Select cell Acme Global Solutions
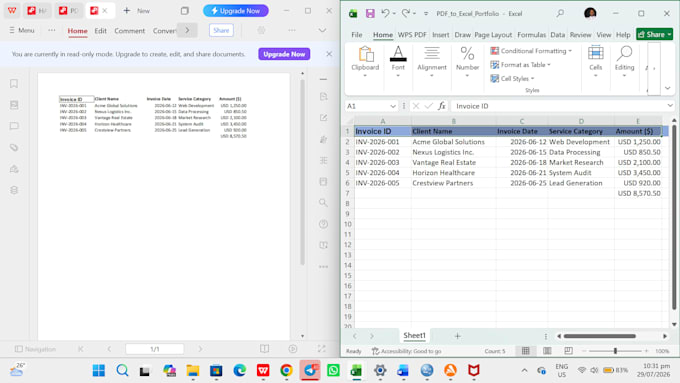 coord(453,142)
